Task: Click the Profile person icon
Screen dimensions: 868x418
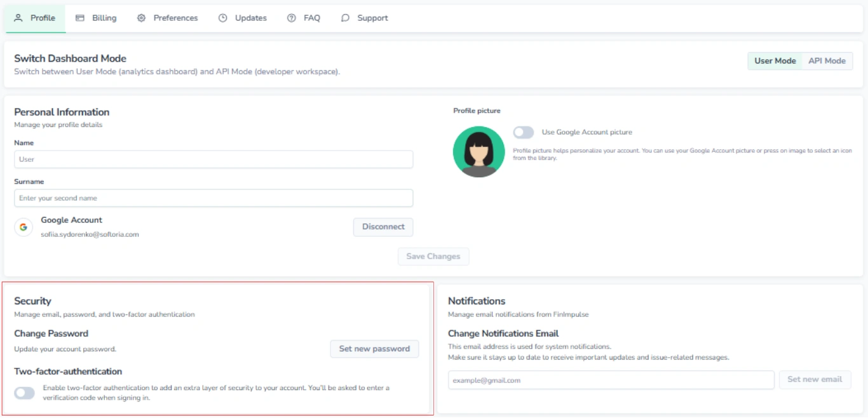Action: 18,18
